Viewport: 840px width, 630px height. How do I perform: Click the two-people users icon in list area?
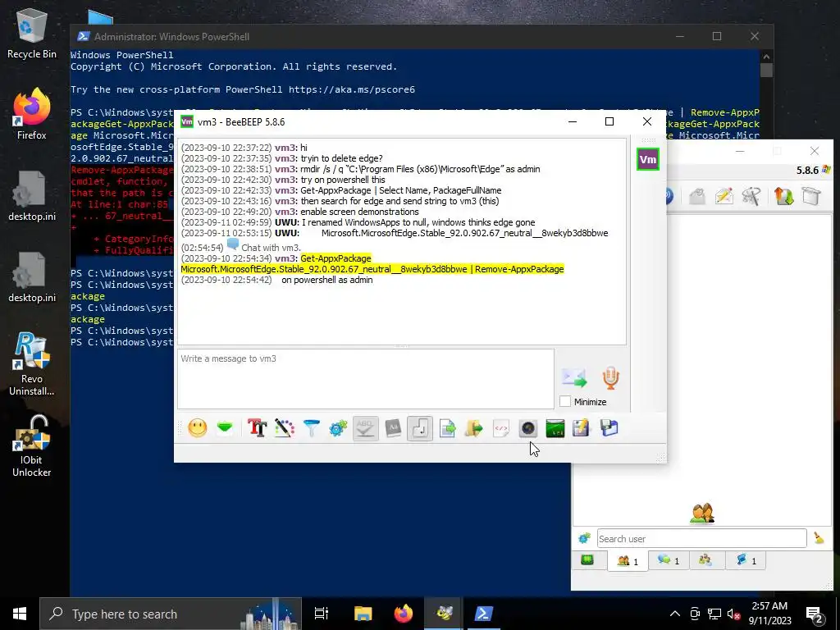tap(702, 514)
